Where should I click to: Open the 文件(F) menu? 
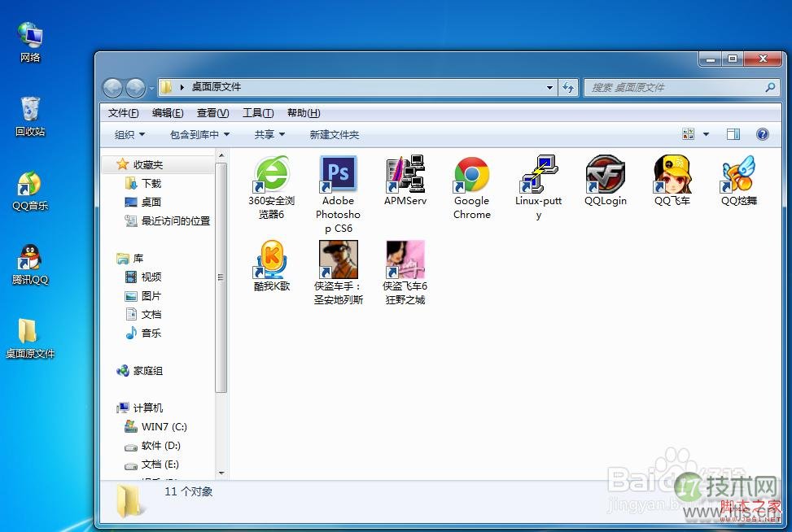[123, 113]
